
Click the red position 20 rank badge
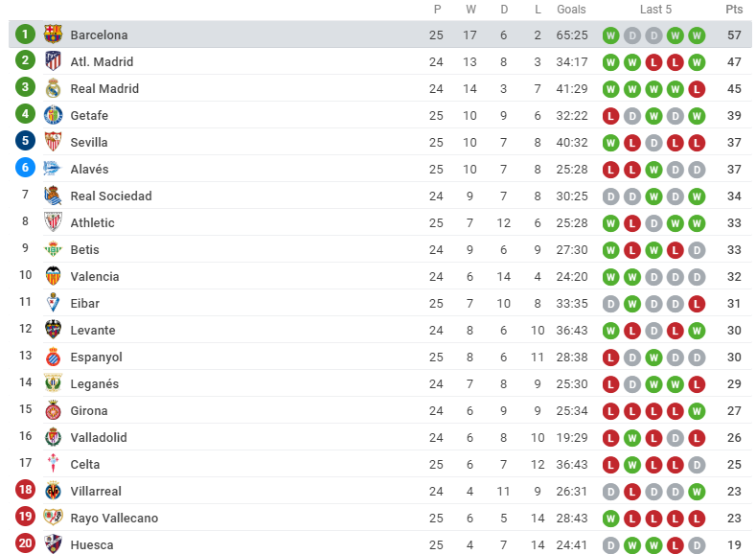[26, 544]
